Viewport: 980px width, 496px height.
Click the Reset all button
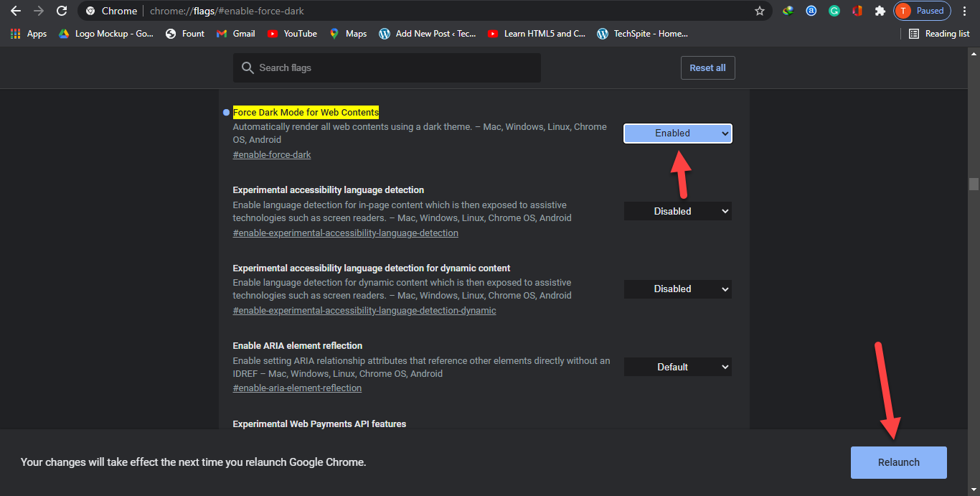coord(707,68)
